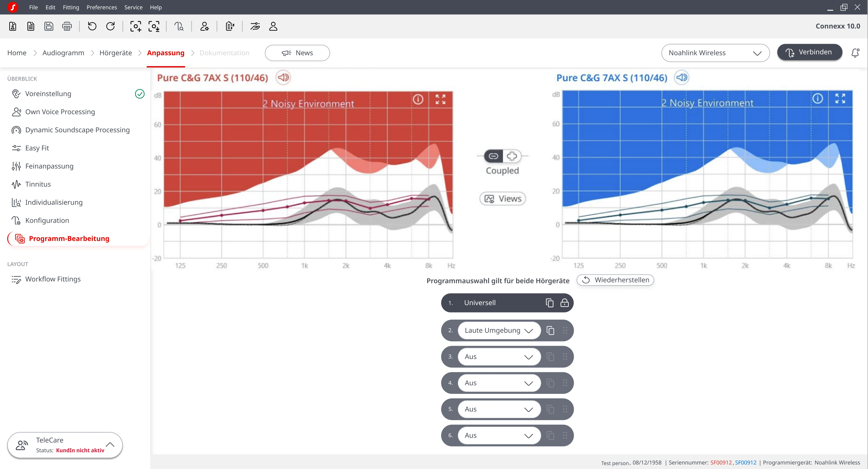Click the red serial number SF00912

click(721, 463)
